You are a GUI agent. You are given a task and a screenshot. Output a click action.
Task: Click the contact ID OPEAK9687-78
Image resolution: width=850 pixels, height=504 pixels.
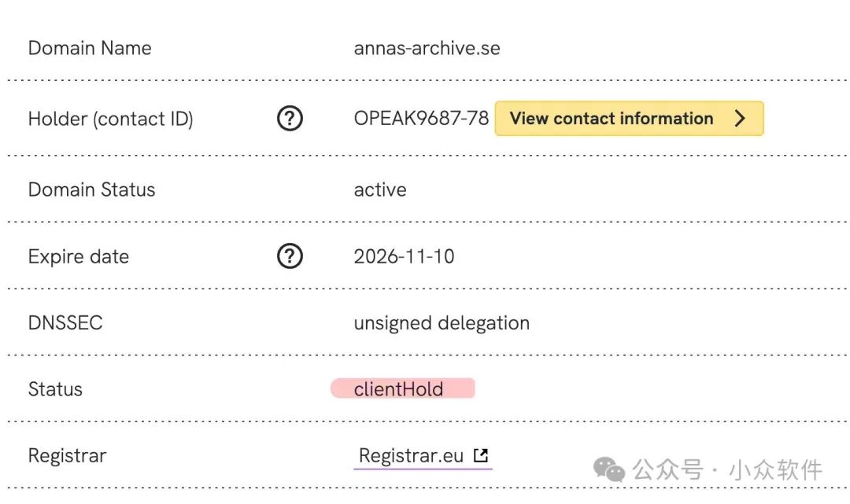point(421,119)
